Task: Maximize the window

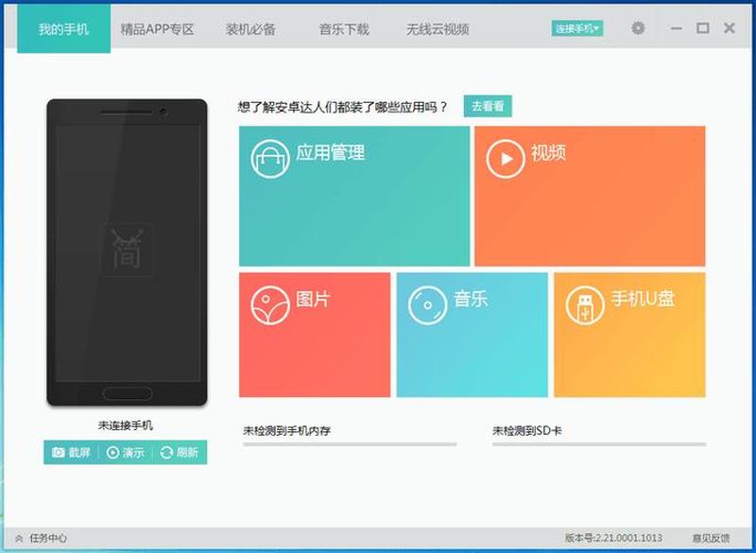Action: point(702,28)
